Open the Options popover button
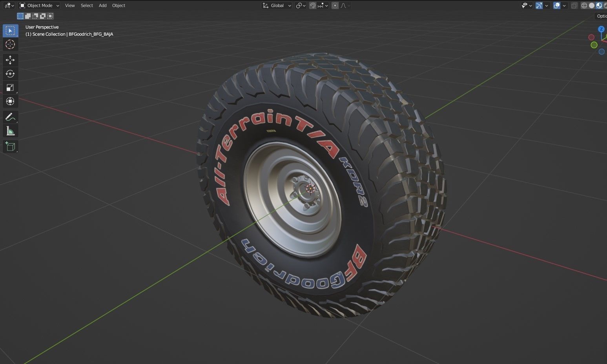This screenshot has height=364, width=607. tap(601, 16)
